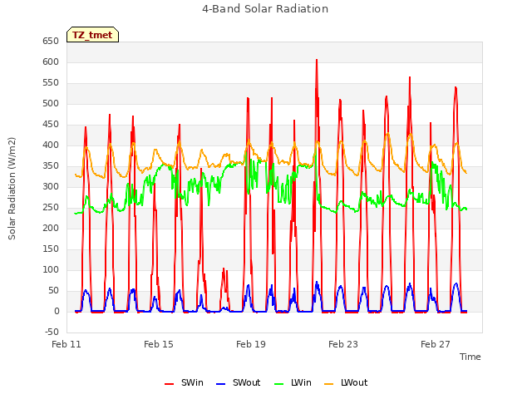Toggle the LWout legend entry
The height and width of the screenshot is (399, 532).
(346, 382)
